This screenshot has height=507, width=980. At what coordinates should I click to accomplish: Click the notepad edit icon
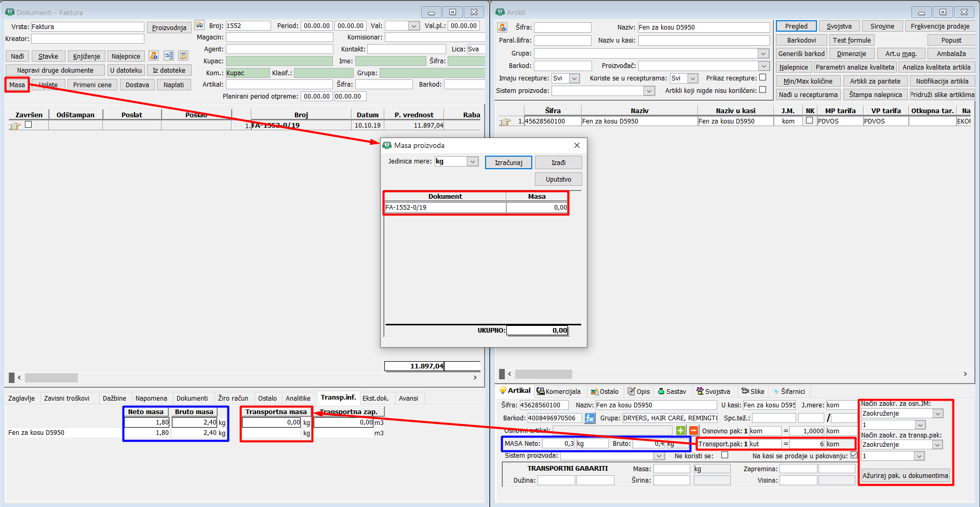coord(183,56)
